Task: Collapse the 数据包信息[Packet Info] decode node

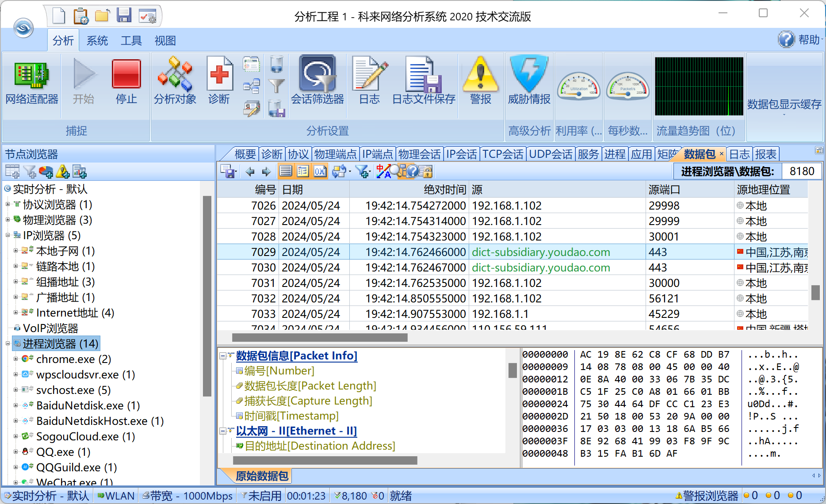Action: click(x=223, y=356)
